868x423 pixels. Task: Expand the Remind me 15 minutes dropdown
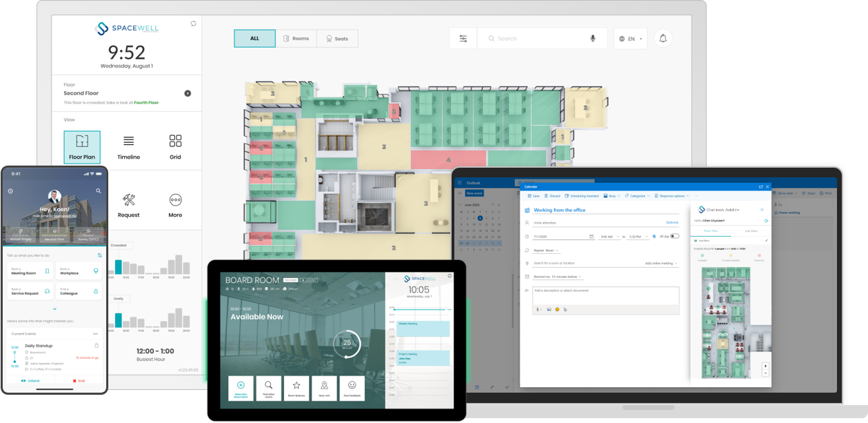(x=558, y=277)
